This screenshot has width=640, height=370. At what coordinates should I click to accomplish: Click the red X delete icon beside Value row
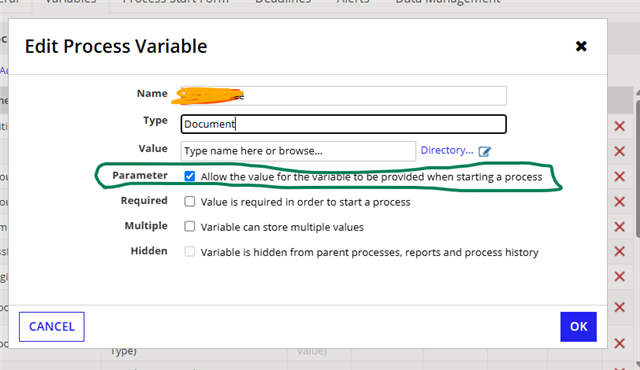(x=620, y=151)
